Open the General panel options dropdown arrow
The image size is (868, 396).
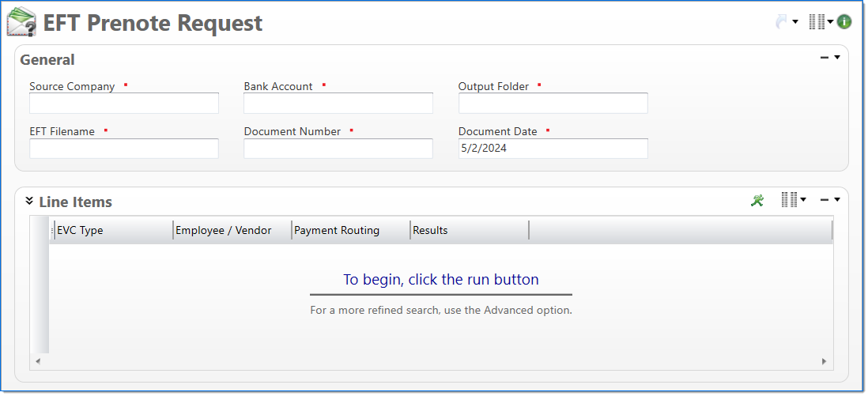[x=837, y=58]
